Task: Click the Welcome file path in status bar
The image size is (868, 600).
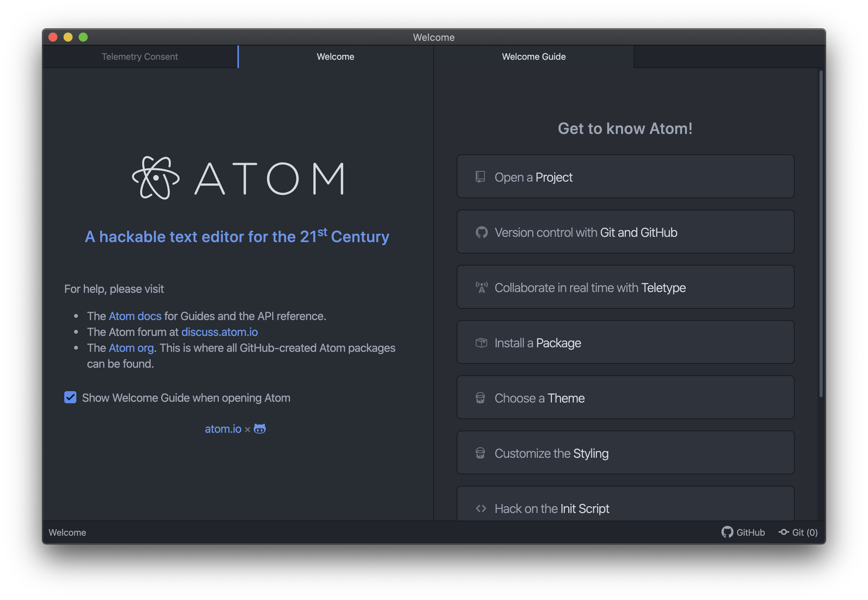Action: coord(67,532)
